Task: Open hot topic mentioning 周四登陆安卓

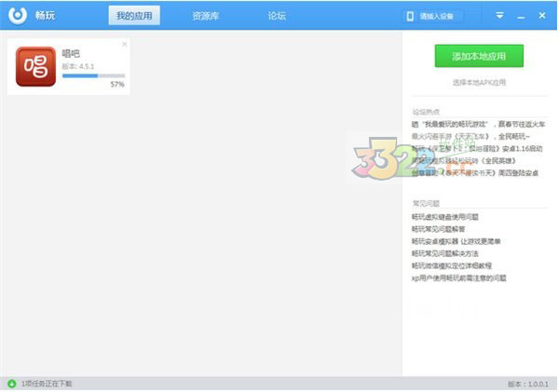Action: [475, 173]
